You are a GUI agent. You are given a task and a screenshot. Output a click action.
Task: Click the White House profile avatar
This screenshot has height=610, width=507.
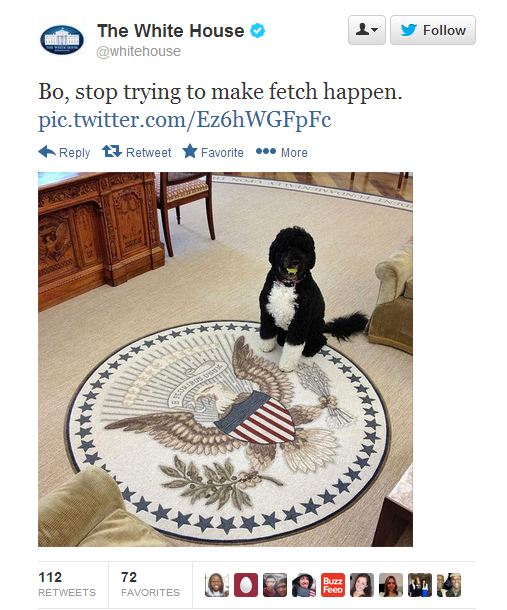tap(62, 40)
